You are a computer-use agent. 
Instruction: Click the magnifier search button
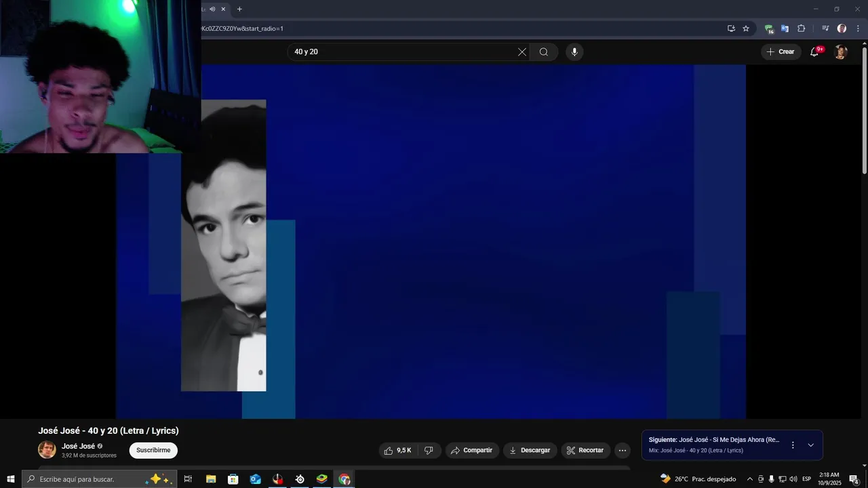(544, 52)
